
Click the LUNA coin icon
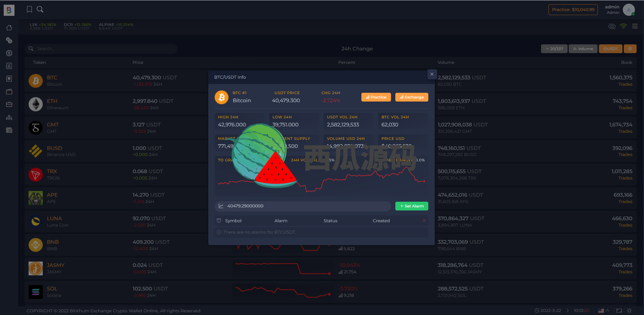tap(36, 222)
